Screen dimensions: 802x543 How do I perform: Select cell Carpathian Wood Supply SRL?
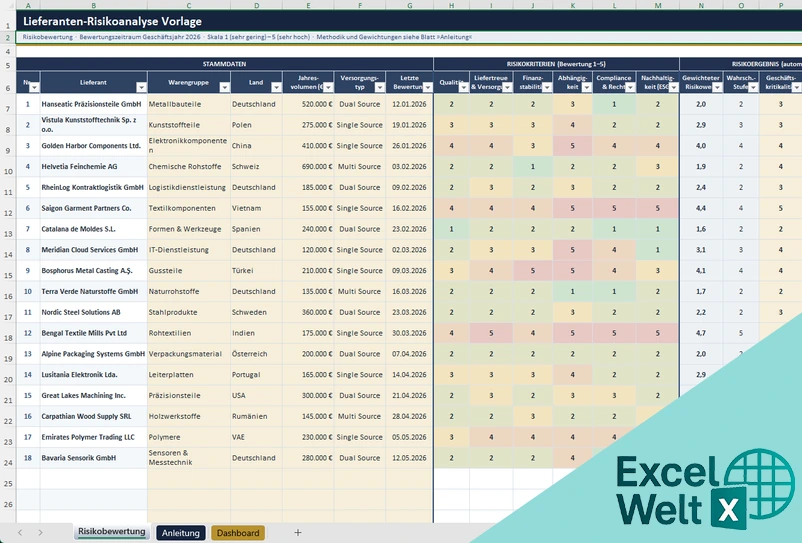[94, 417]
